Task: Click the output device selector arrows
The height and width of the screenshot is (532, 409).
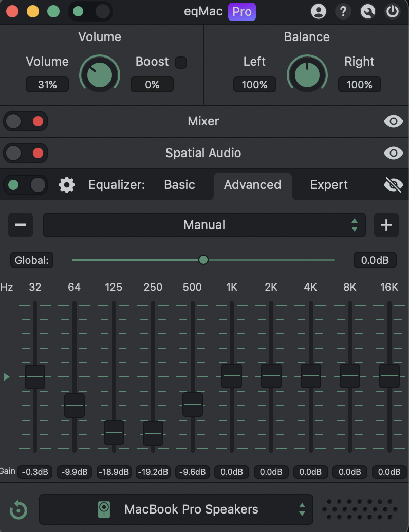Action: click(x=302, y=509)
